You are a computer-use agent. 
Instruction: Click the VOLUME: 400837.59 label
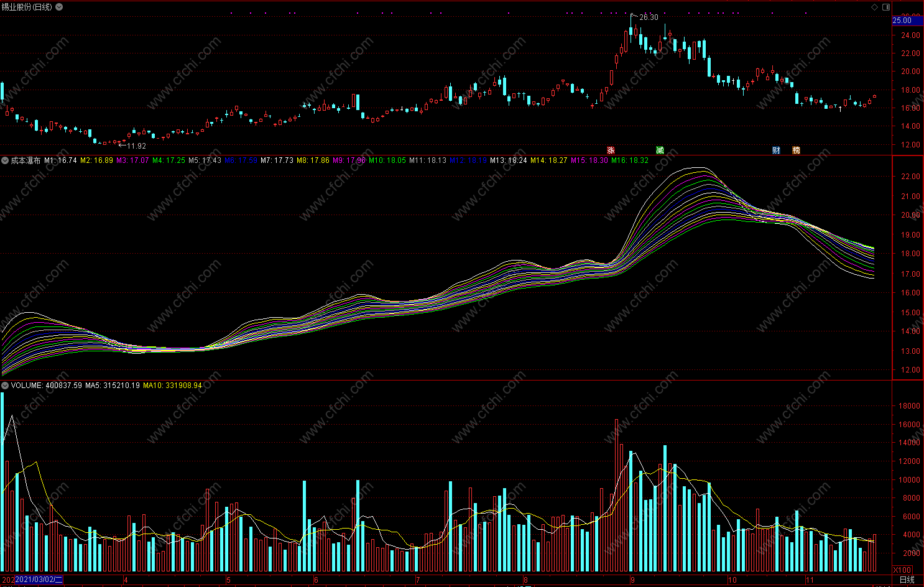click(46, 386)
